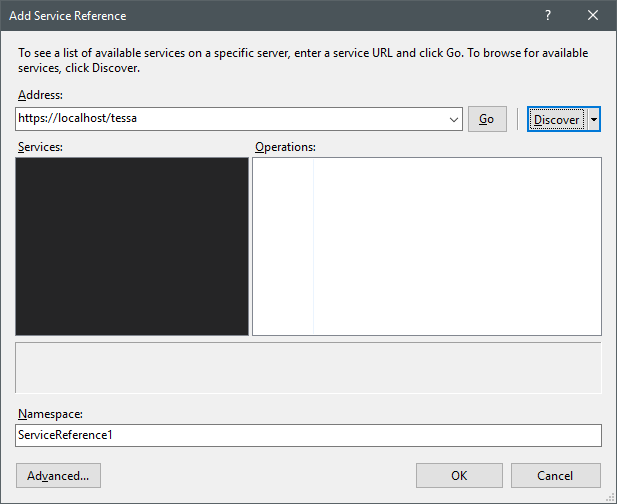Click the Operations label
The height and width of the screenshot is (504, 617).
[285, 147]
